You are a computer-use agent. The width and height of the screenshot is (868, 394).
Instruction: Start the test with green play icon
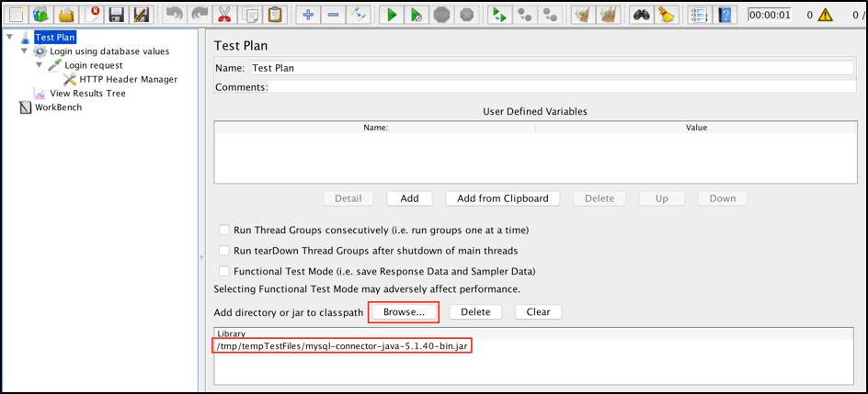[392, 15]
